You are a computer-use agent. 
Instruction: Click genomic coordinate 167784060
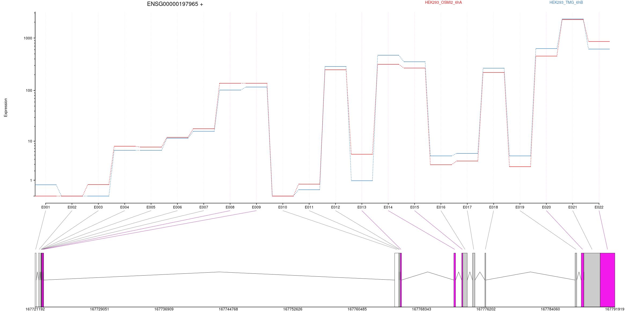(550, 309)
